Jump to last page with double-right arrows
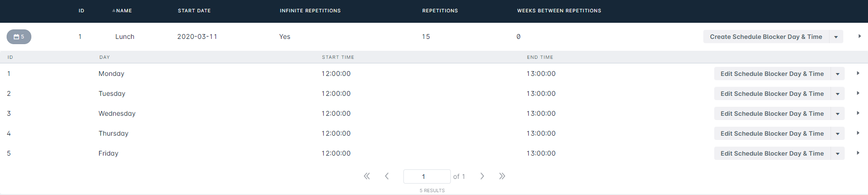Image resolution: width=868 pixels, height=195 pixels. click(x=502, y=176)
